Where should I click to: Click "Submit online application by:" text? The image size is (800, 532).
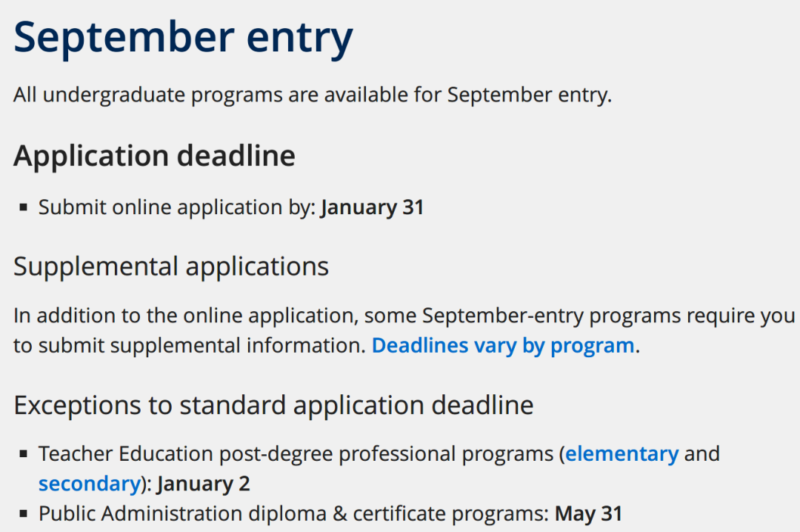click(x=178, y=207)
